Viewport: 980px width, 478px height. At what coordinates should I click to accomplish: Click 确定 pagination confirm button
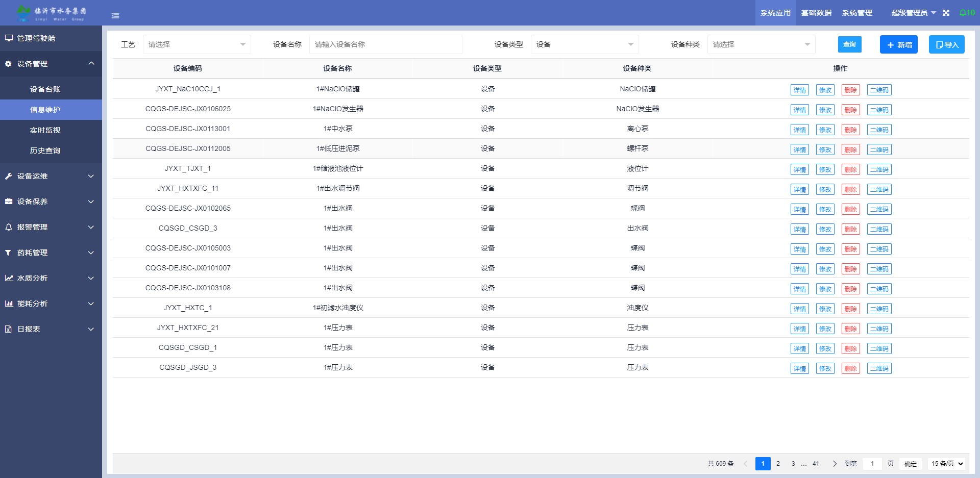911,464
